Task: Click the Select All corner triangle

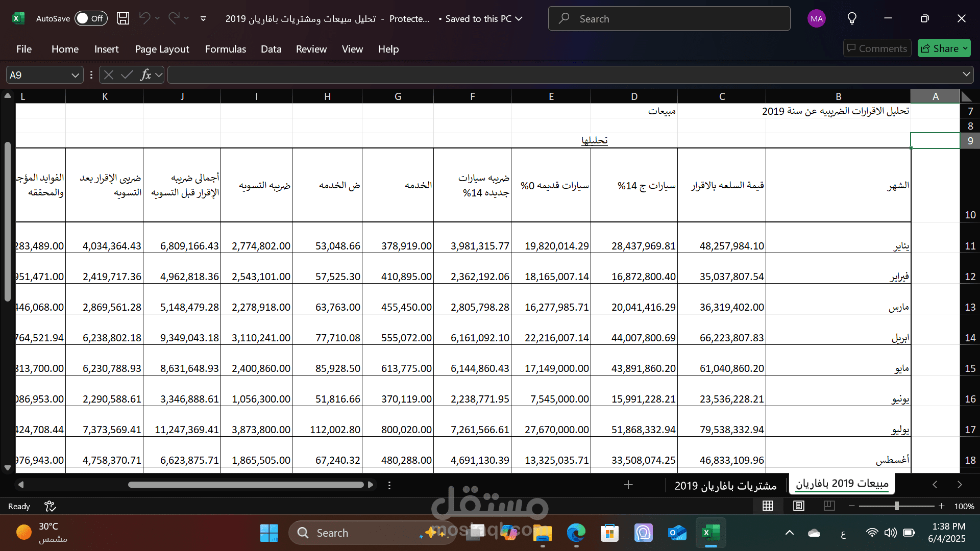Action: (967, 96)
